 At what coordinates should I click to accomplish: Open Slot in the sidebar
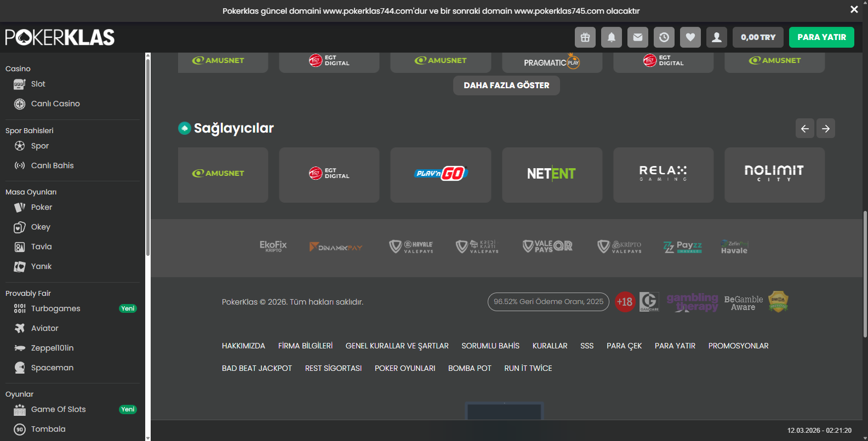coord(38,84)
